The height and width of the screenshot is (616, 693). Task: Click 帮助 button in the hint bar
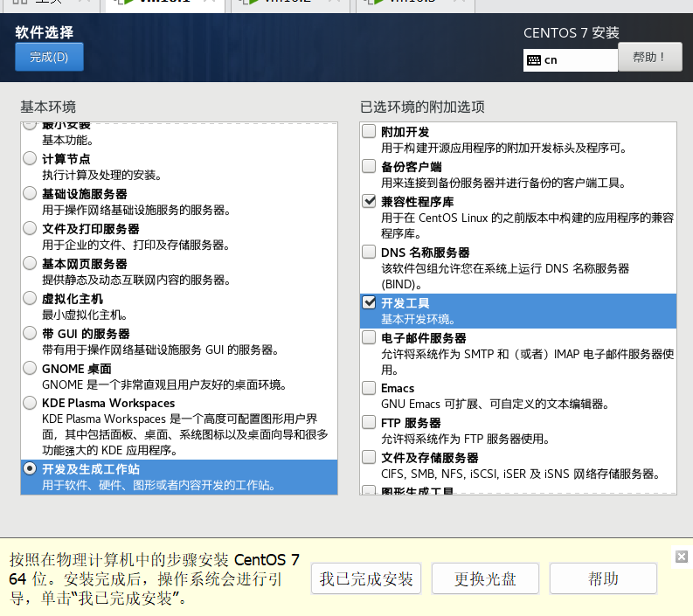pos(603,578)
